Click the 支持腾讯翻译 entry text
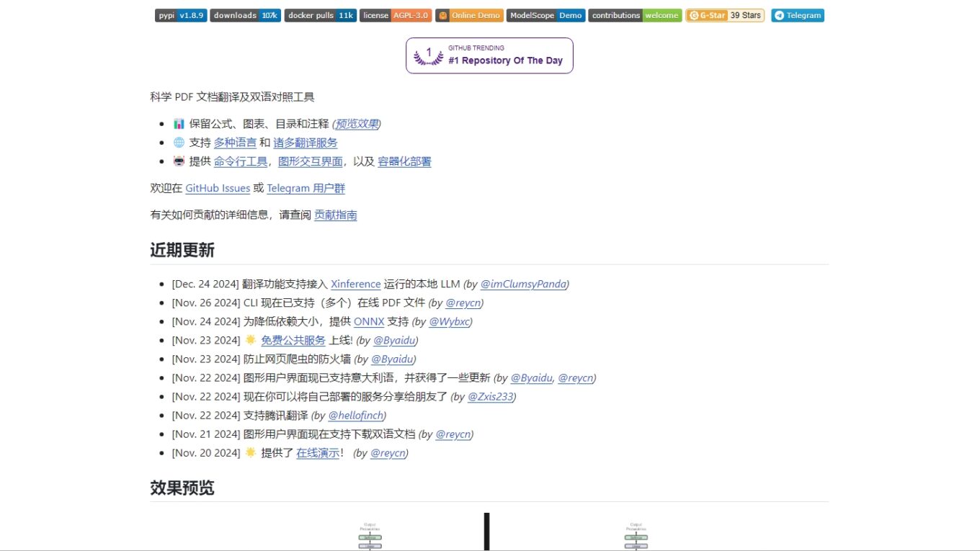Image resolution: width=980 pixels, height=551 pixels. click(275, 415)
